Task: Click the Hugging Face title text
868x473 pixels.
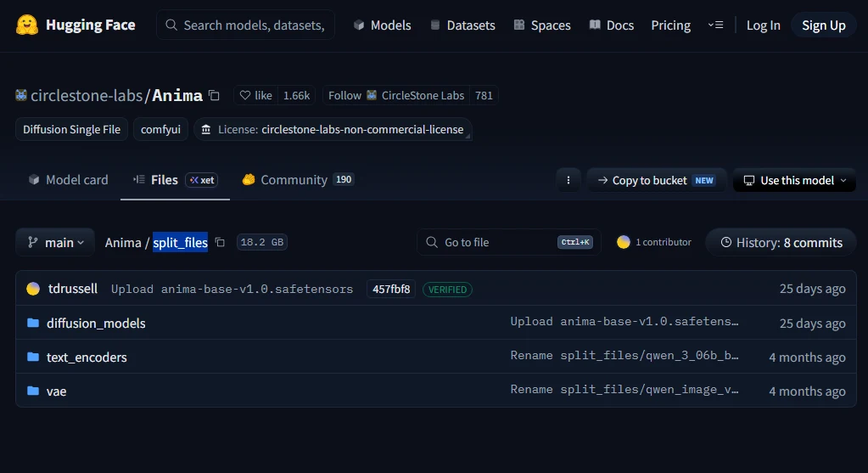Action: coord(90,25)
